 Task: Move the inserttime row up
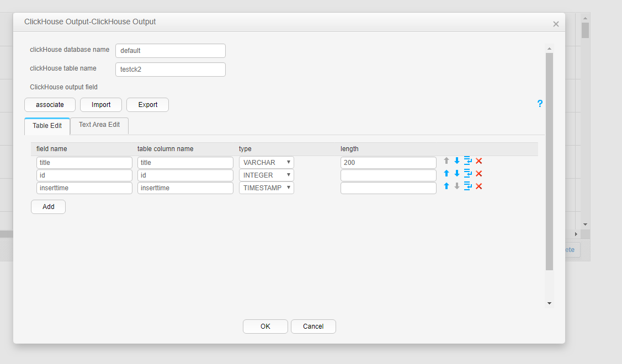click(x=446, y=186)
